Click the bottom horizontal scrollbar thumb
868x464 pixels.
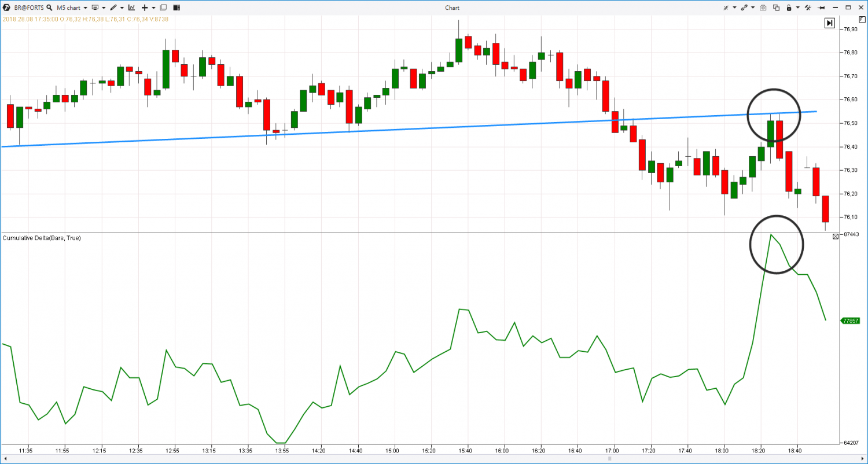coord(609,459)
